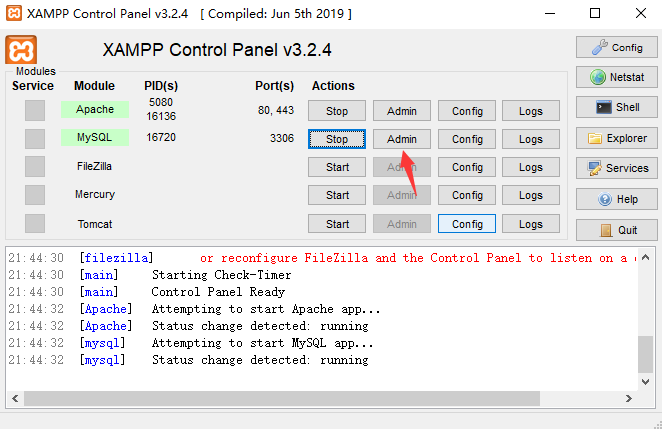Open the MySQL Admin (phpMyAdmin)

pos(402,139)
